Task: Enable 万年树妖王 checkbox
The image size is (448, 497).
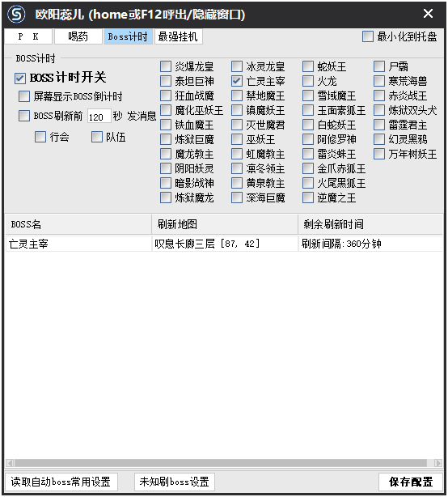Action: coord(379,154)
